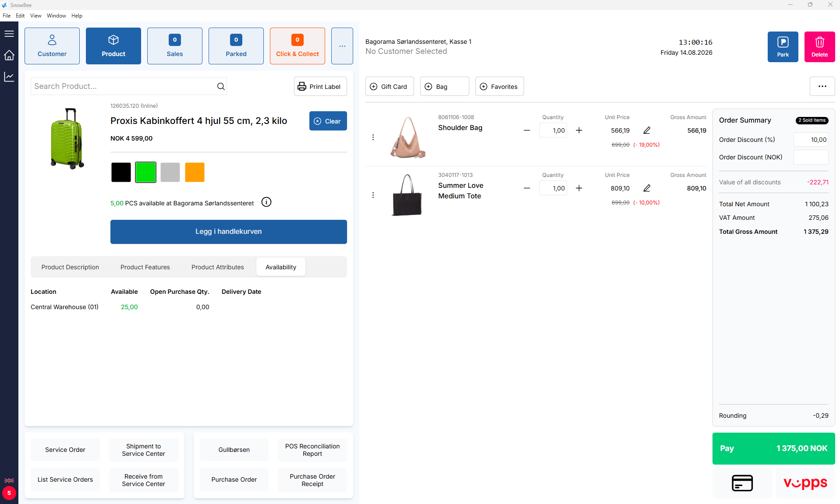Open the Window menu
The height and width of the screenshot is (504, 840).
tap(57, 16)
